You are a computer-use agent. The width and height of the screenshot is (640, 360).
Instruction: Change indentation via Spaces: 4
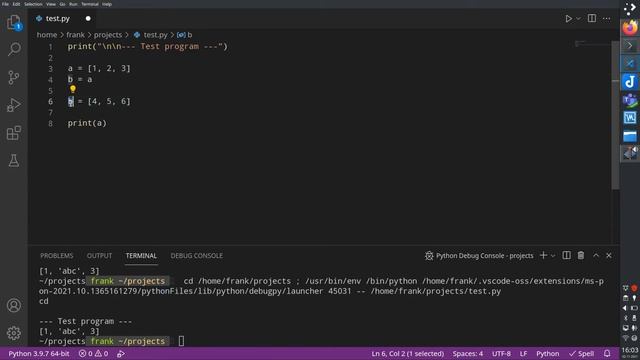click(x=468, y=353)
